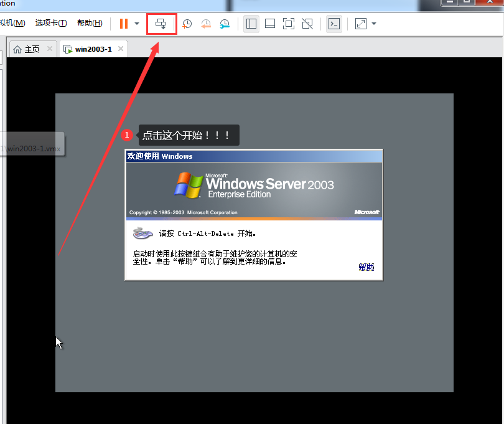The width and height of the screenshot is (504, 424).
Task: Pause the virtual machine
Action: (124, 24)
